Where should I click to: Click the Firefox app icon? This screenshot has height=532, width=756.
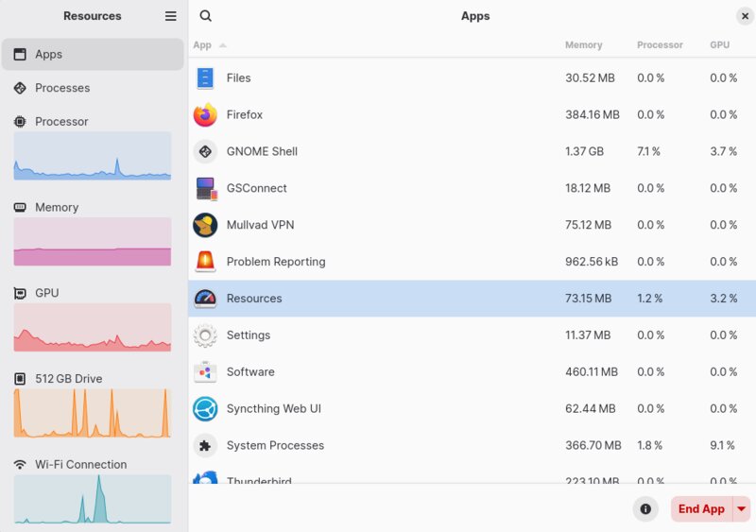pos(205,114)
